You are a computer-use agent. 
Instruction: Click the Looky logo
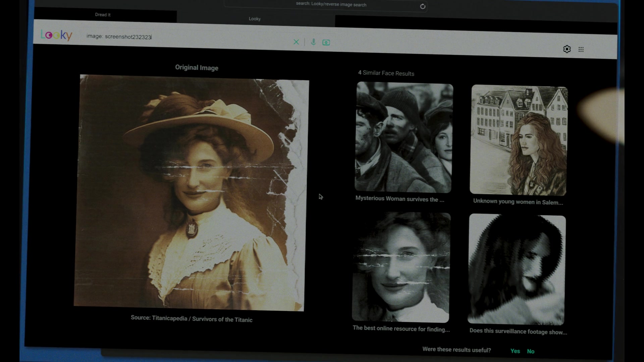click(x=56, y=35)
